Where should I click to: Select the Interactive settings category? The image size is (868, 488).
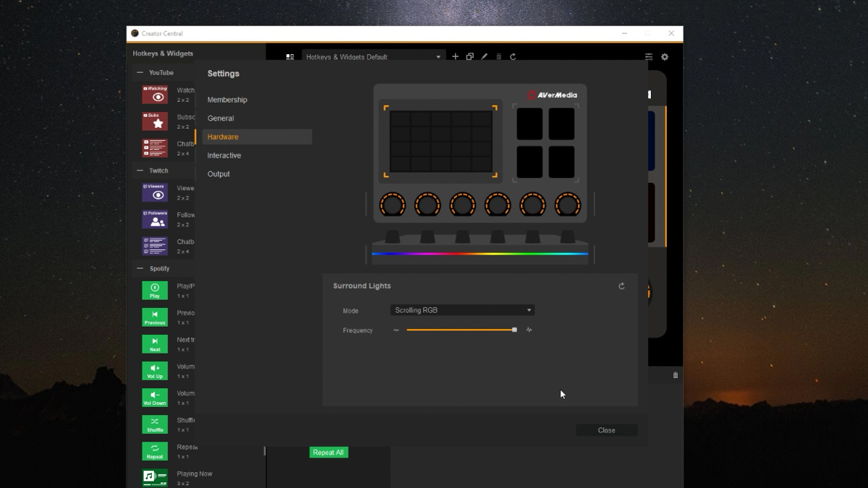click(224, 155)
